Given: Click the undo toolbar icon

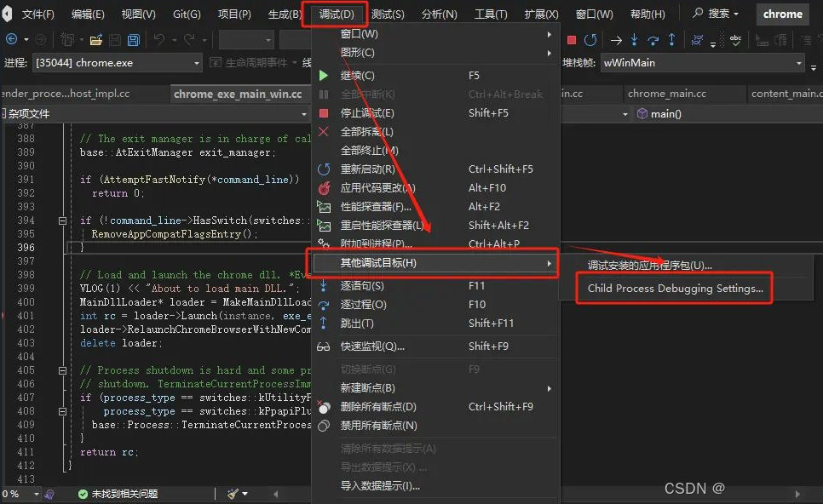Looking at the screenshot, I should [159, 39].
